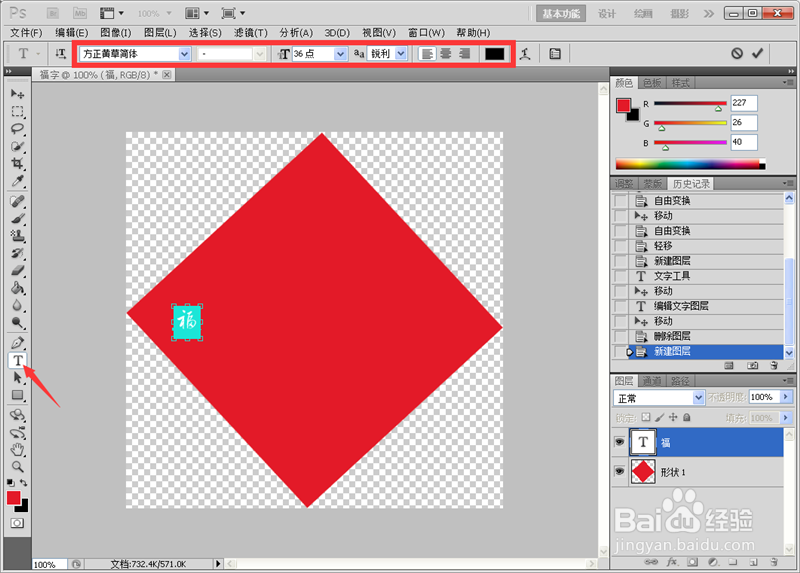Select the Crop tool

[x=17, y=163]
